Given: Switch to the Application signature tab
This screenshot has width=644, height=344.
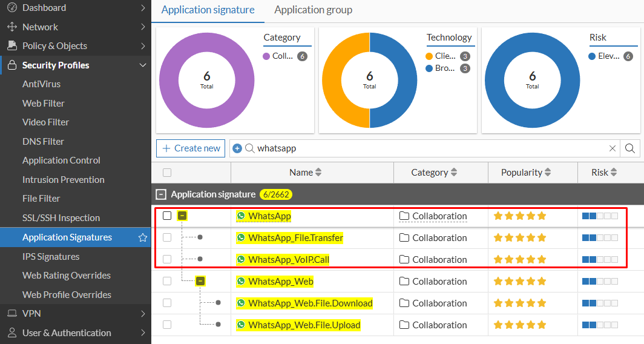Looking at the screenshot, I should coord(208,10).
